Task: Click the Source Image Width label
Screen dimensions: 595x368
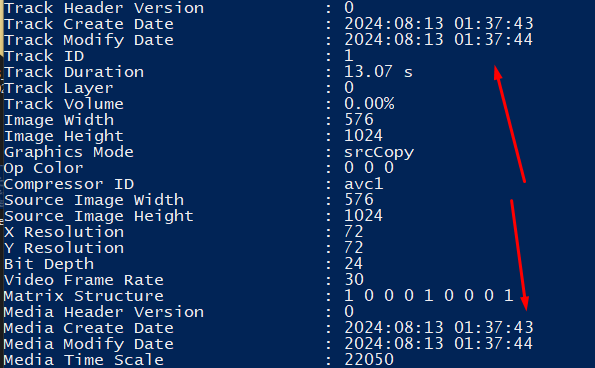Action: click(x=94, y=200)
